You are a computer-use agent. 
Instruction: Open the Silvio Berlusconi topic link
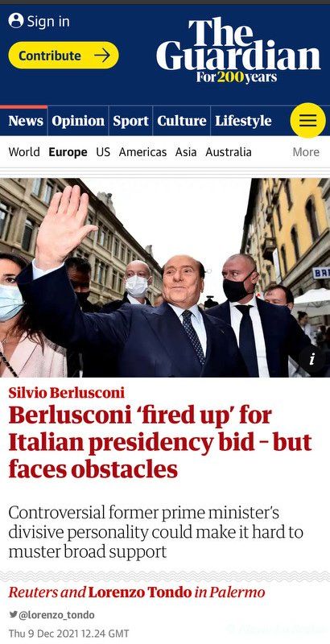66,393
